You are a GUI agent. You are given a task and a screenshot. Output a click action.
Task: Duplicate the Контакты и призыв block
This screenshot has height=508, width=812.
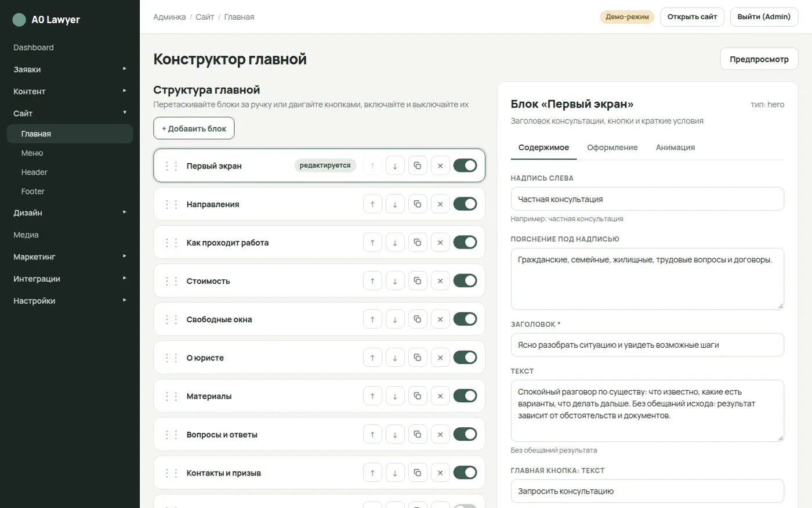pyautogui.click(x=418, y=473)
